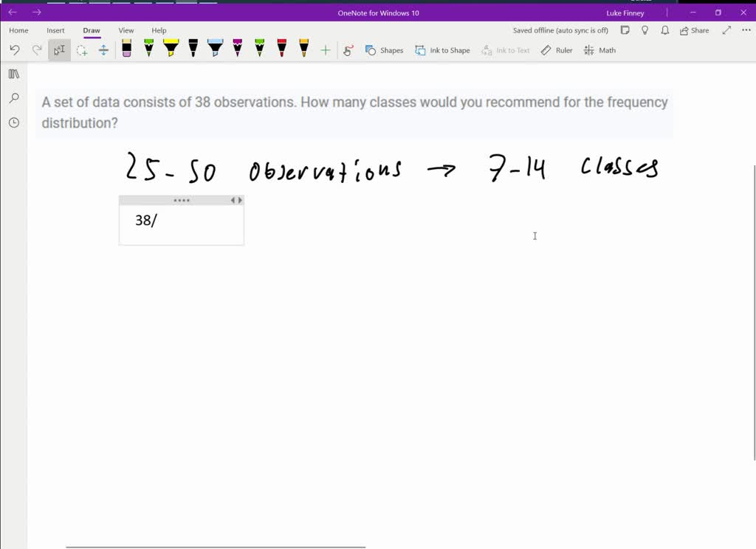Select the light blue highlighter

coord(215,48)
